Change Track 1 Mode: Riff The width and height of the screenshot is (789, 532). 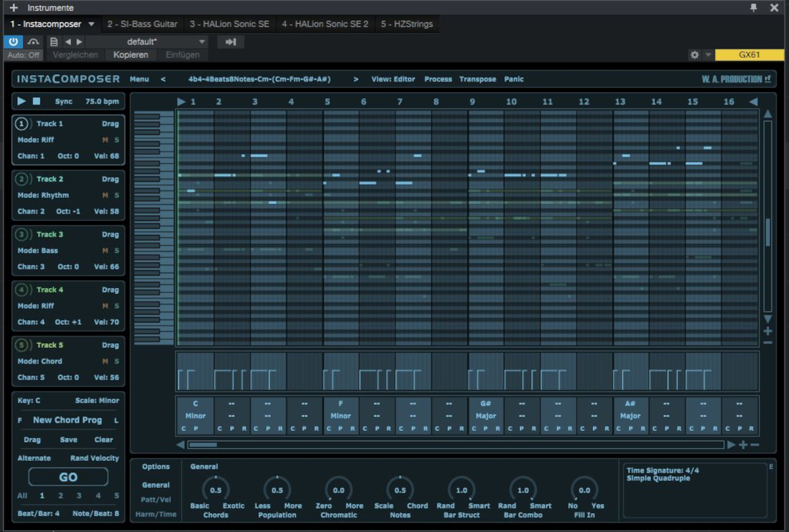[x=36, y=140]
